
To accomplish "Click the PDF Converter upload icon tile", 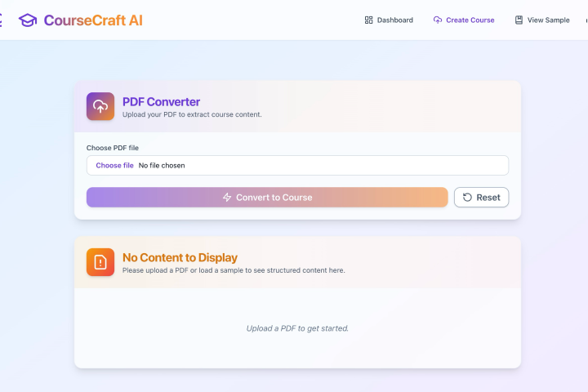I will coord(100,106).
